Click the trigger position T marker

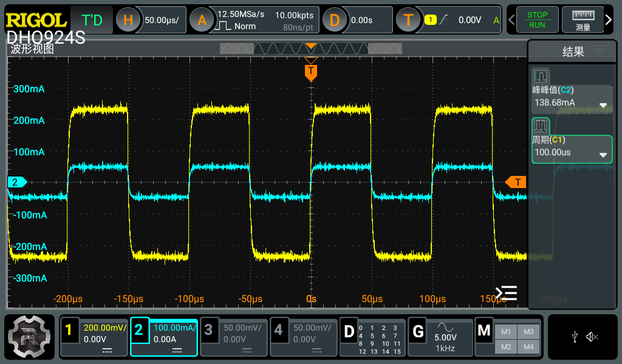tap(311, 72)
